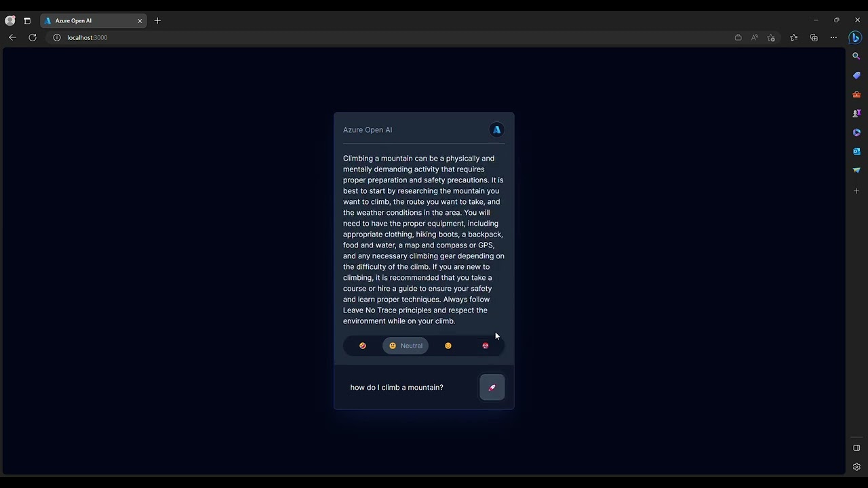
Task: Open the Favorites list button
Action: (x=793, y=37)
